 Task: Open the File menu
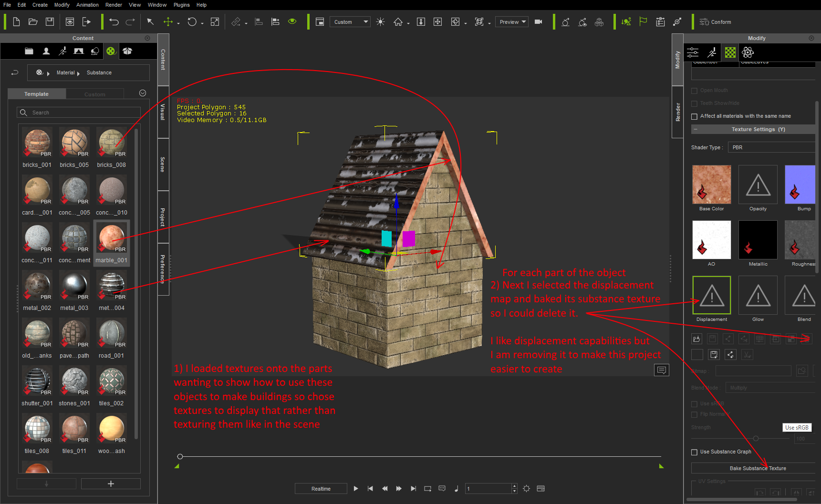(x=7, y=5)
